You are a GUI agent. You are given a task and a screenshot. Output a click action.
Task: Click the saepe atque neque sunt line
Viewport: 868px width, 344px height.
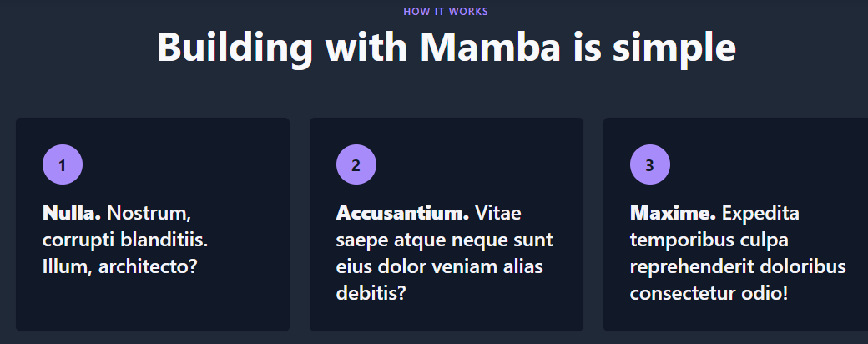click(x=444, y=240)
